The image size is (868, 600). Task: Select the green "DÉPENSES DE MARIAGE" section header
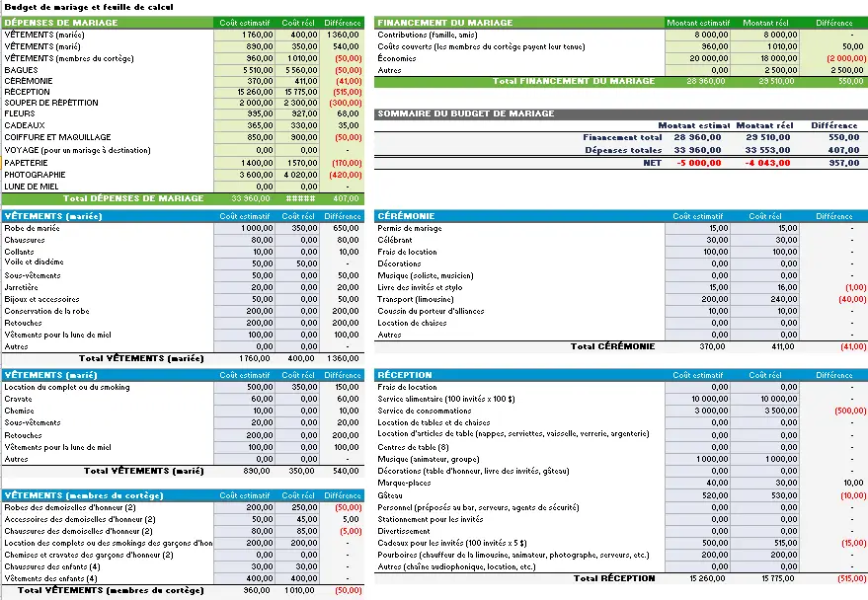tap(61, 23)
